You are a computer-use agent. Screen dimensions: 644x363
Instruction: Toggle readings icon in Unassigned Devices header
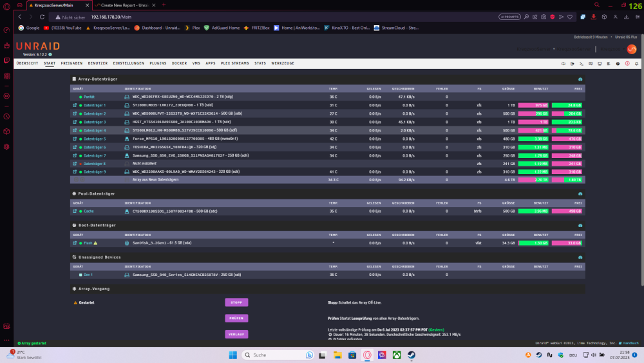(x=580, y=257)
